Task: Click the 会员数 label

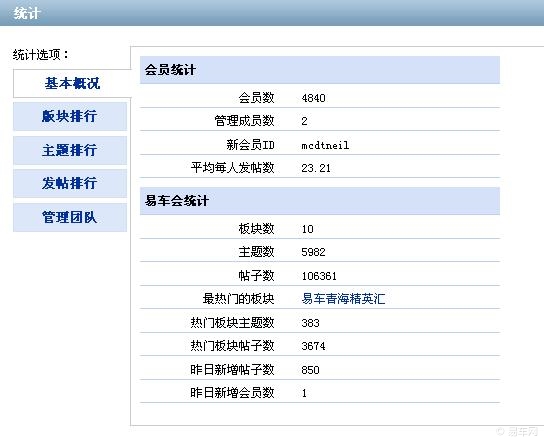Action: tap(256, 98)
